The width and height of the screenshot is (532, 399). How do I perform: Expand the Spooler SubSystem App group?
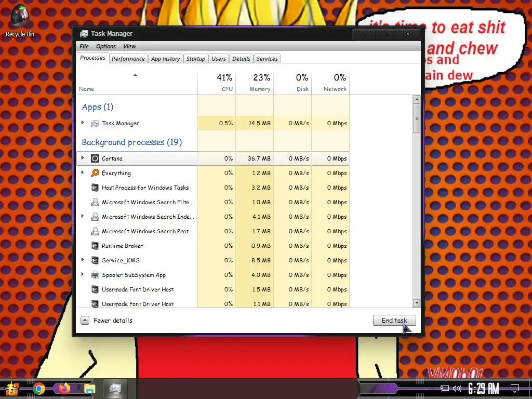point(83,274)
